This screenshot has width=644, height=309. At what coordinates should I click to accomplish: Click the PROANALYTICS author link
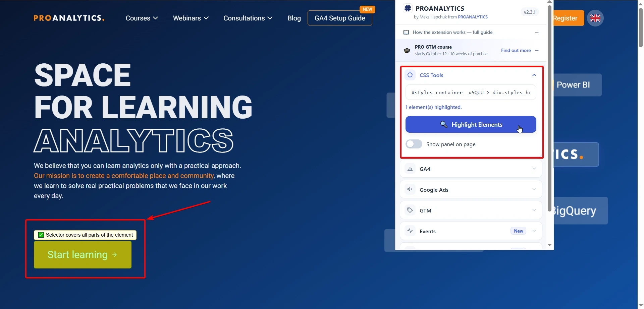pyautogui.click(x=473, y=17)
